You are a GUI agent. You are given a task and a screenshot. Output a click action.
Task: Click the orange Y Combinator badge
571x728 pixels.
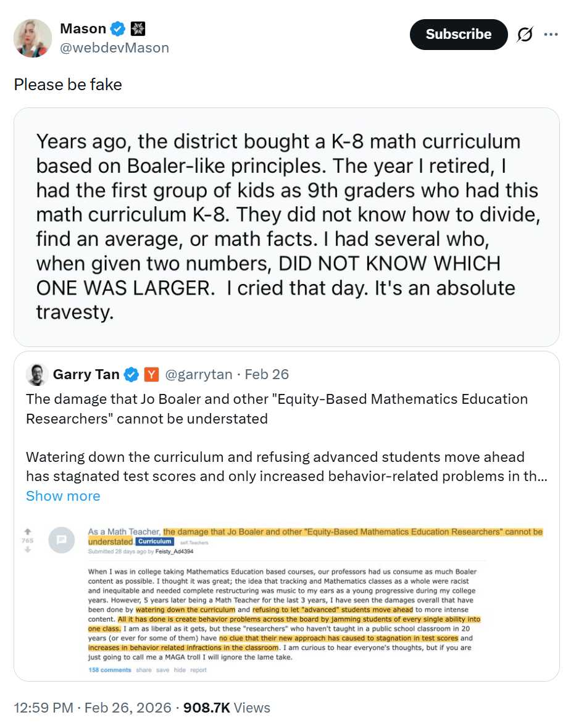click(x=151, y=374)
